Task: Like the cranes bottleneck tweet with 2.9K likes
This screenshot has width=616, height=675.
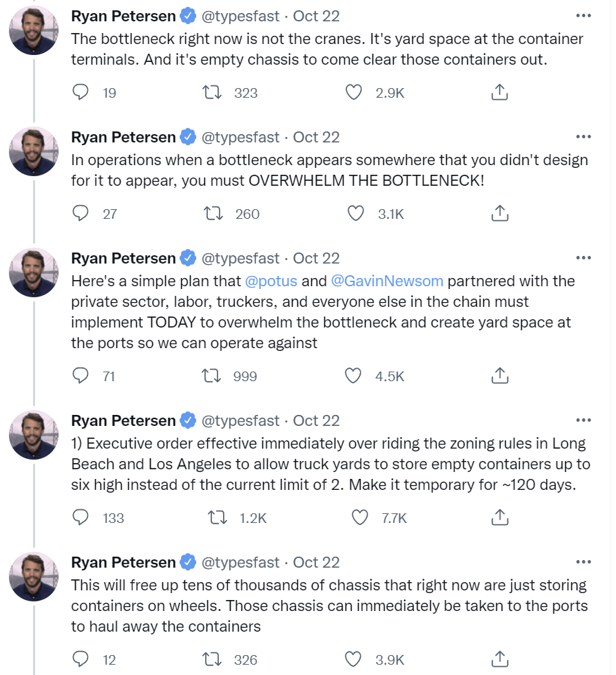Action: (354, 92)
